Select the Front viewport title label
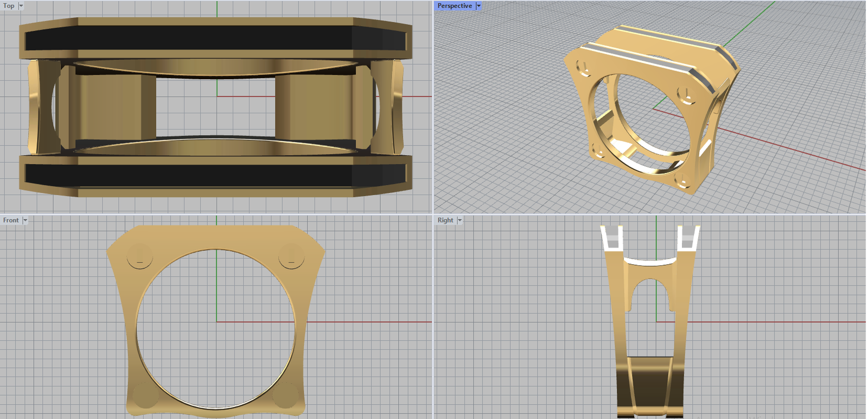868x419 pixels. 11,220
